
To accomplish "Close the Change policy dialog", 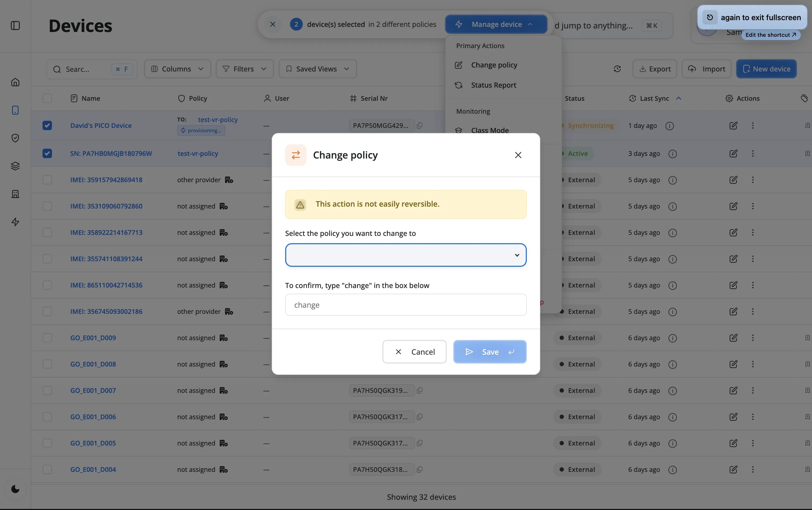I will [x=518, y=155].
